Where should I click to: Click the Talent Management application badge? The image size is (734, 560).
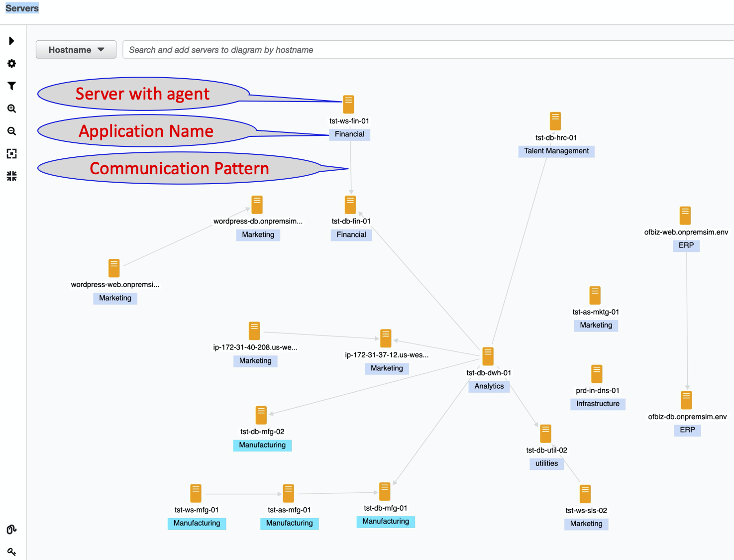[556, 151]
